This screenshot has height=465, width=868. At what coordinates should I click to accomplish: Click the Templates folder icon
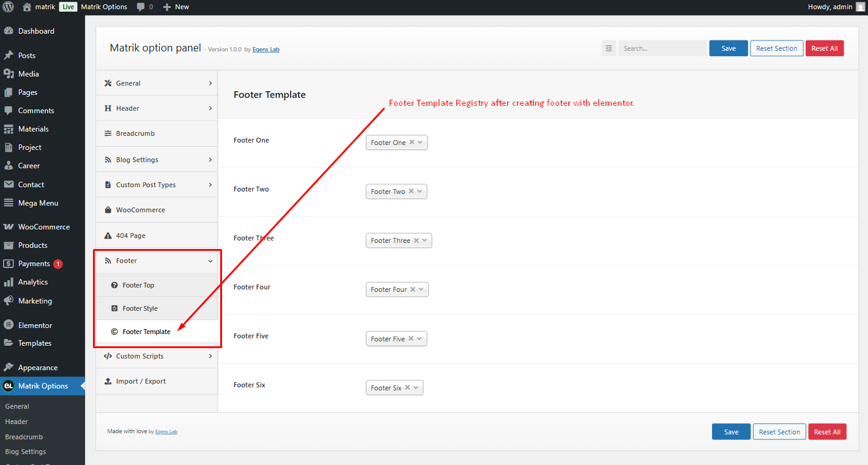click(x=9, y=343)
